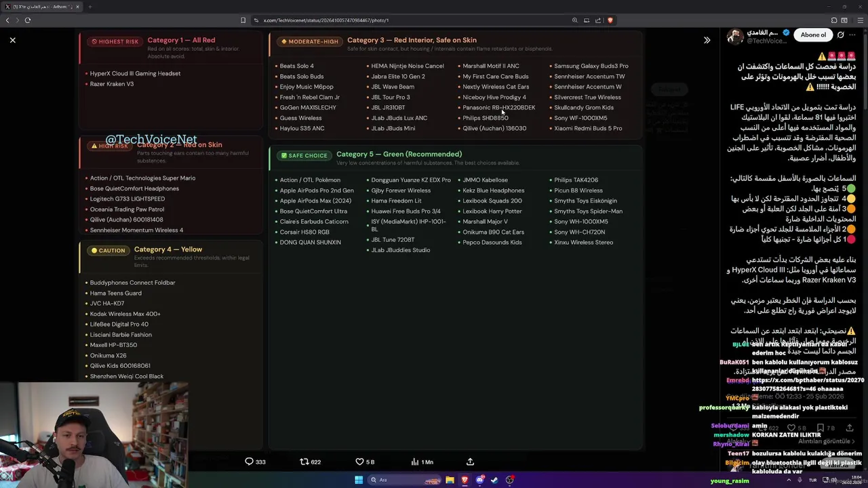Show hidden system tray icons chevron
Screen dimensions: 868x488
789,480
